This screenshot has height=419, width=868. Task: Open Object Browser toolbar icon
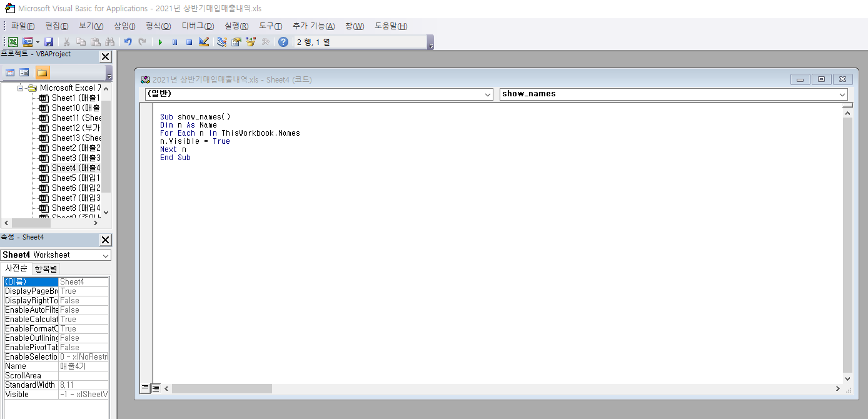[251, 42]
